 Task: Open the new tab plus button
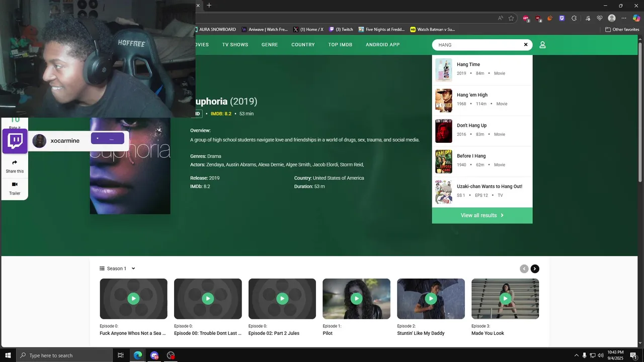tap(209, 6)
